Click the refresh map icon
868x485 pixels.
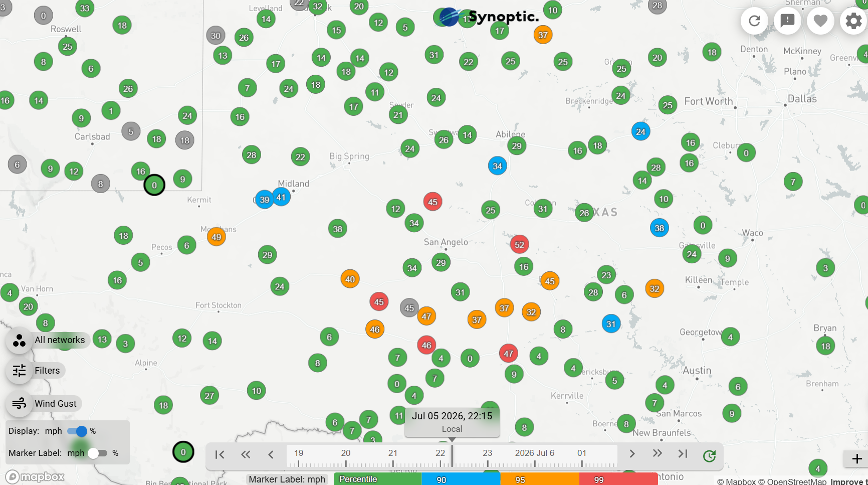(x=754, y=21)
